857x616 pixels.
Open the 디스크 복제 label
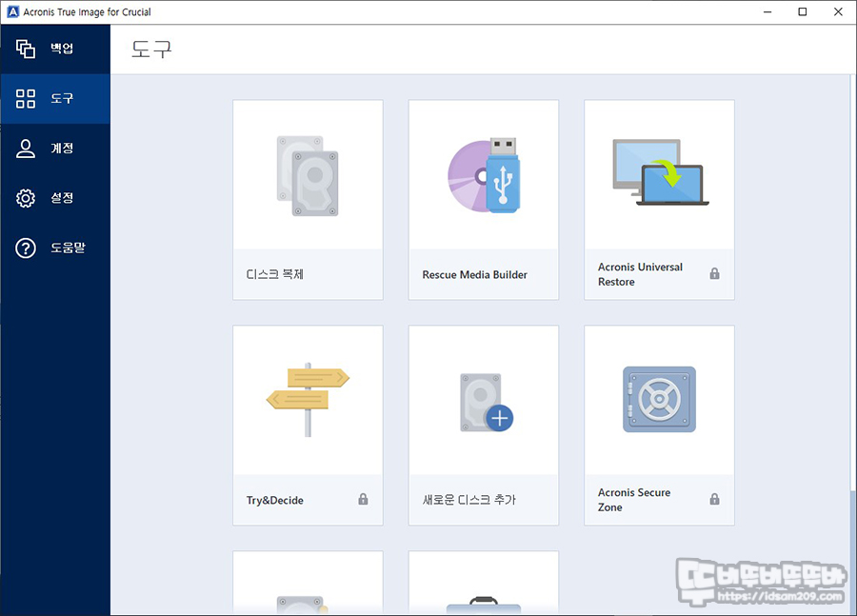(274, 274)
